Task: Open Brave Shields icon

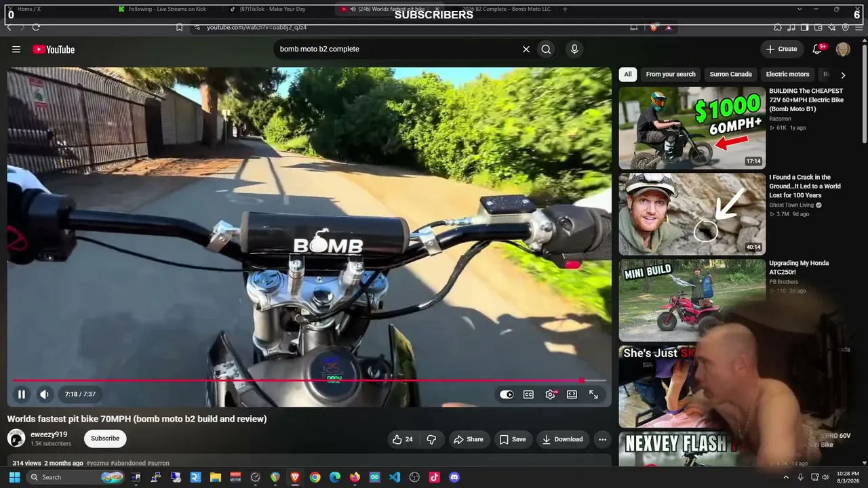Action: [x=653, y=27]
